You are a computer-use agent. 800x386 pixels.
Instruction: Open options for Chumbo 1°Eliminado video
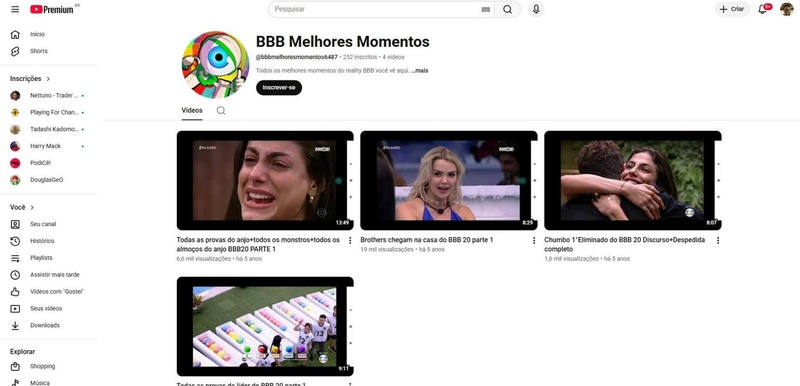(x=718, y=240)
